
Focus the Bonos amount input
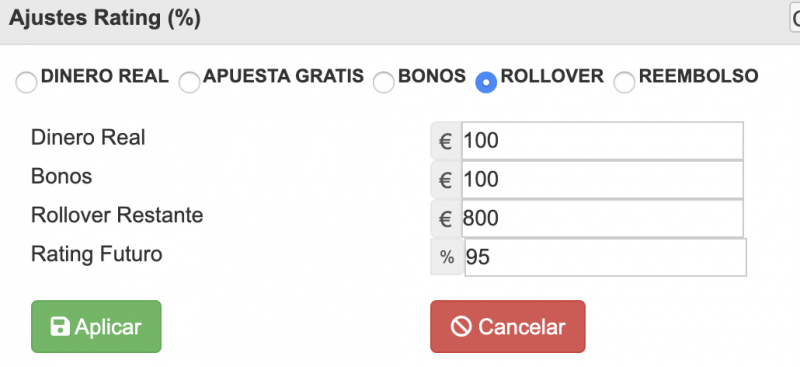click(603, 180)
